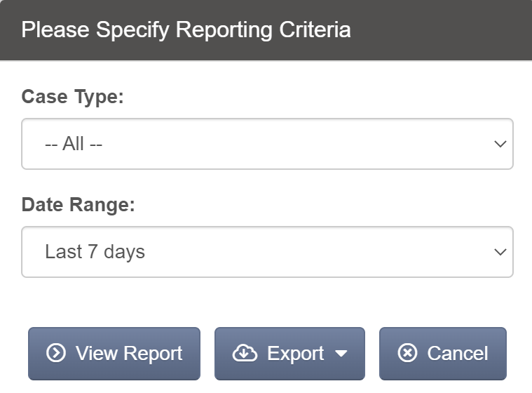Click the cloud download icon on Export
The width and height of the screenshot is (532, 393).
[x=245, y=353]
